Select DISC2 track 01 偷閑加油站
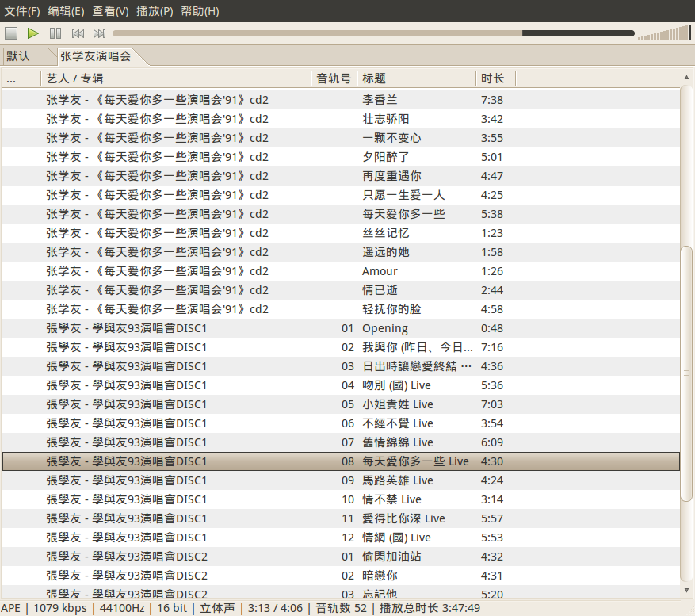 click(x=341, y=557)
